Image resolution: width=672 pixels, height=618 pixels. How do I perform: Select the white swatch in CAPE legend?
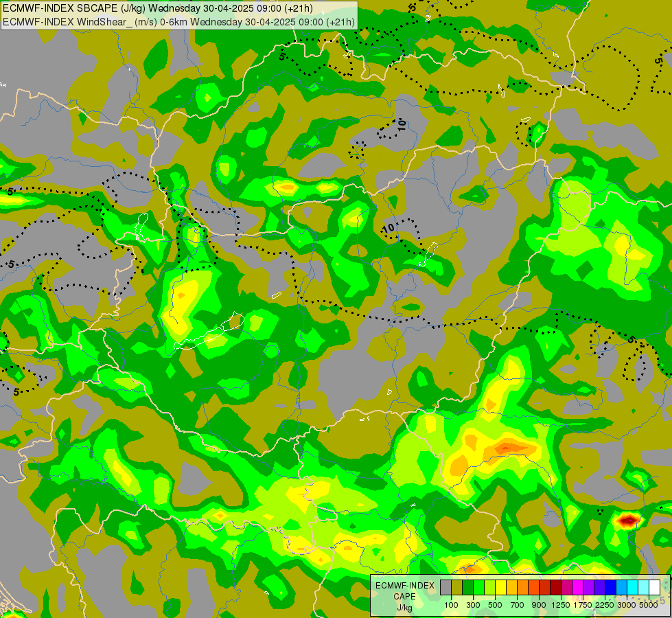click(654, 588)
